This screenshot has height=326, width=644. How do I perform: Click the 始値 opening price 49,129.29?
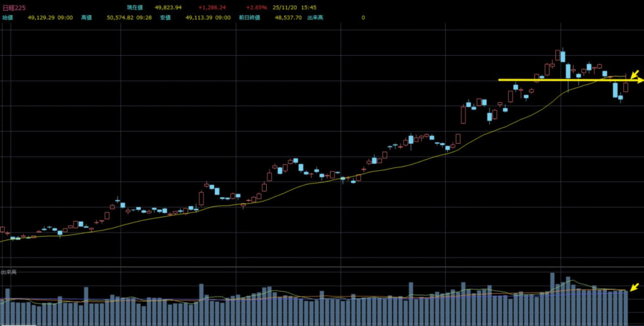click(x=42, y=18)
